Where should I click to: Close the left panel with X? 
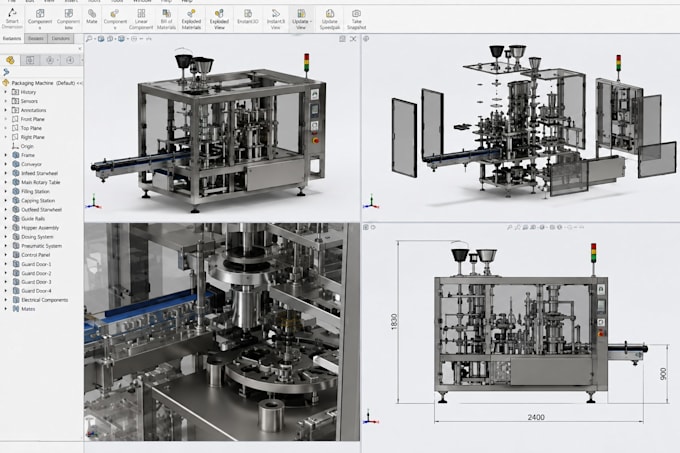(x=80, y=49)
